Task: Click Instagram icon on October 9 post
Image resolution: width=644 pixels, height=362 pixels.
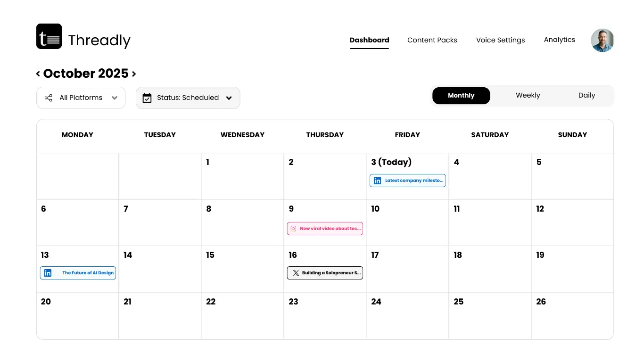Action: 293,229
